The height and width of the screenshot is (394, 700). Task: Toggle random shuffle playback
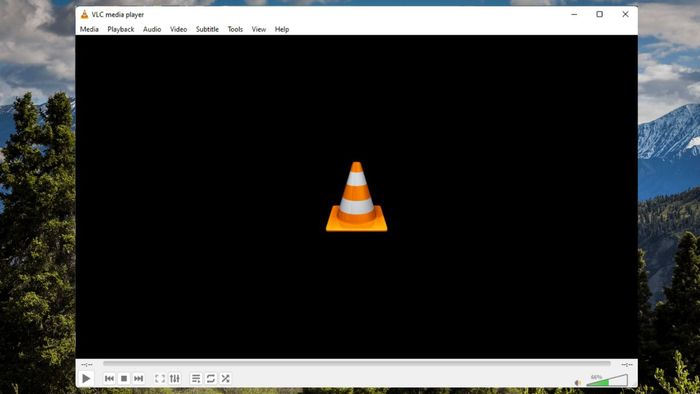point(225,378)
